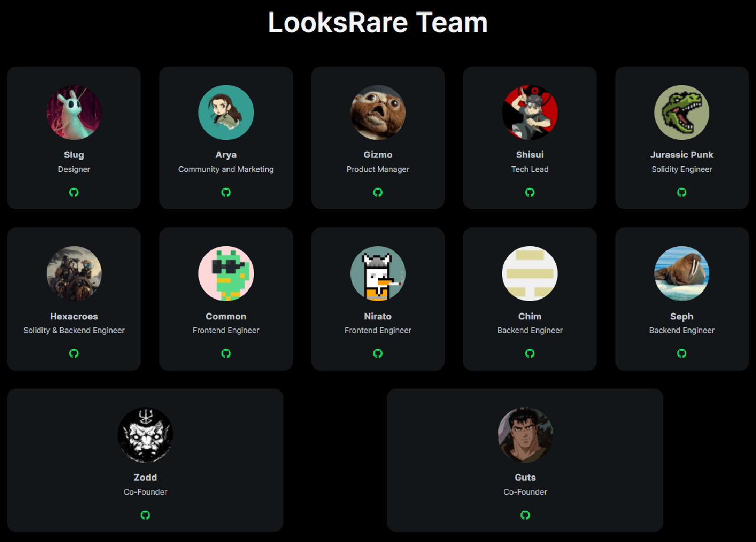Click Zodd's black-and-white demon avatar
This screenshot has width=756, height=542.
(x=145, y=435)
